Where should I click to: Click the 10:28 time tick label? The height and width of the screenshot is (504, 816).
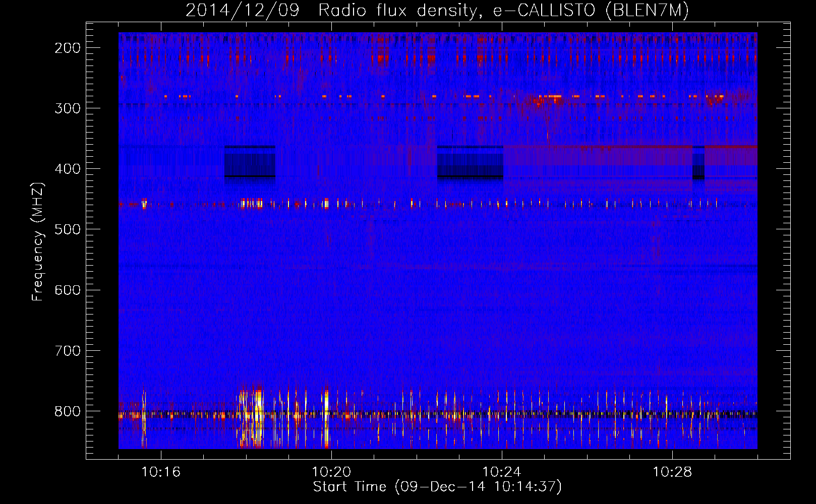click(672, 472)
